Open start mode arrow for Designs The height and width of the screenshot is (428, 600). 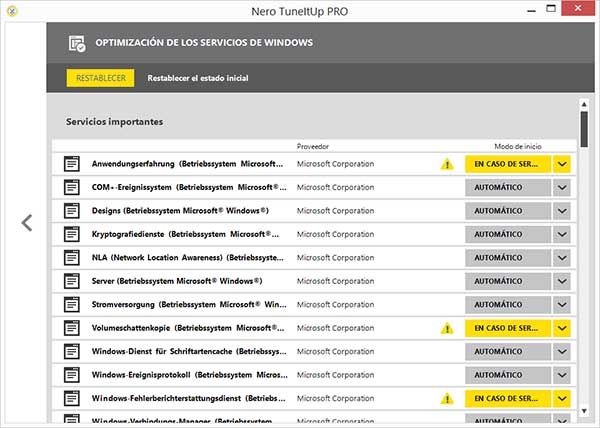(562, 211)
